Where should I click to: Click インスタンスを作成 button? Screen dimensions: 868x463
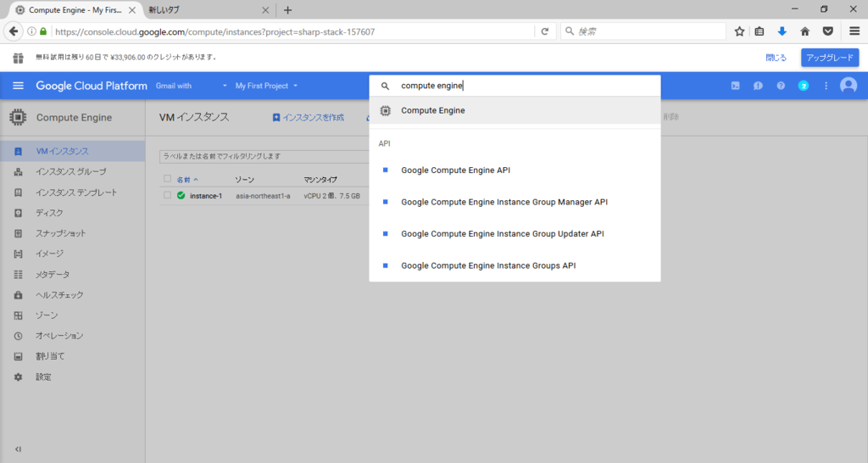point(308,117)
